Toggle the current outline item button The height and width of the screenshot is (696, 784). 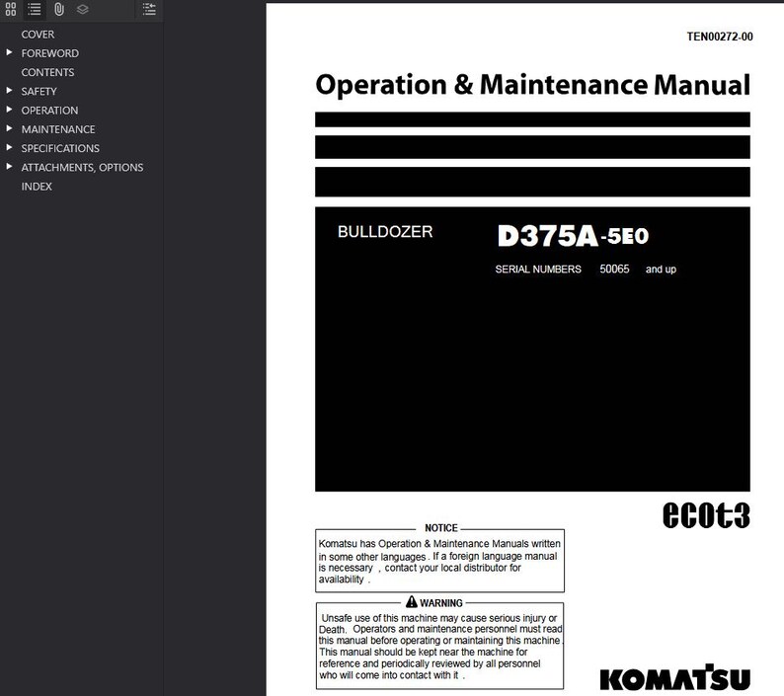click(149, 9)
